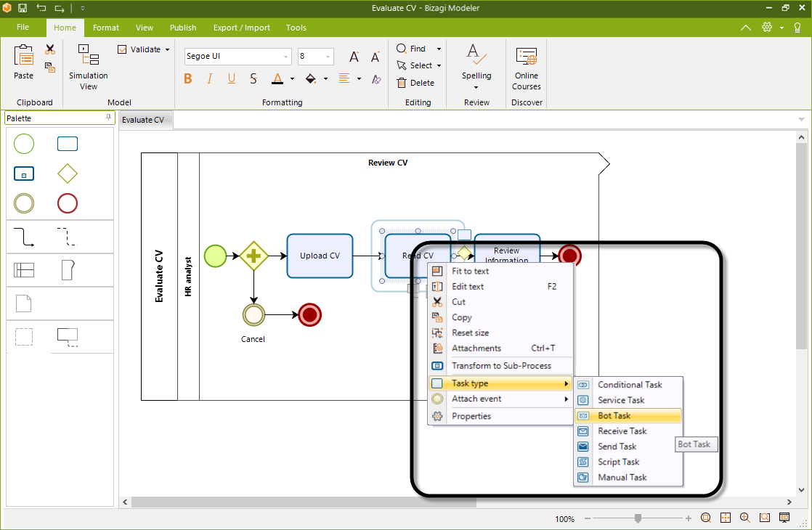Open Simulation View
Screen dimensions: 812x530
tap(88, 68)
